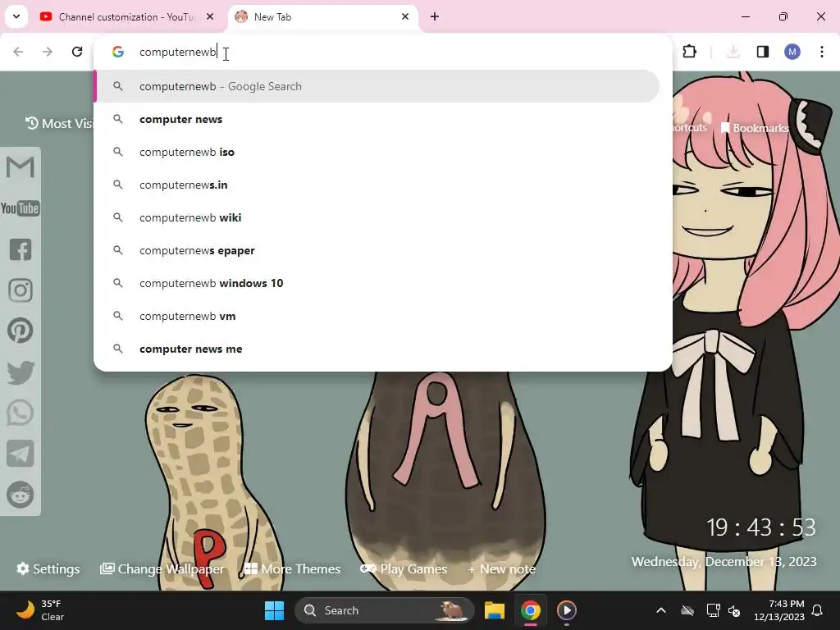Close the New Tab tab
Screen dimensions: 840x630
[x=405, y=16]
